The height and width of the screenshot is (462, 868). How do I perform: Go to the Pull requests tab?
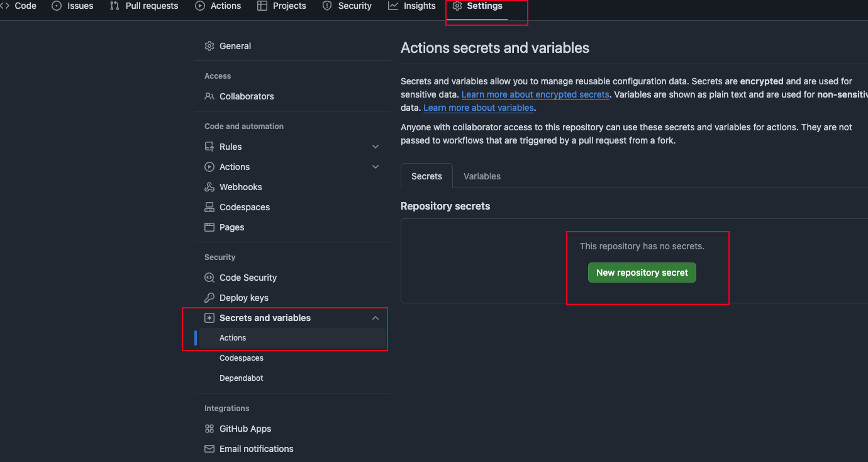[143, 6]
